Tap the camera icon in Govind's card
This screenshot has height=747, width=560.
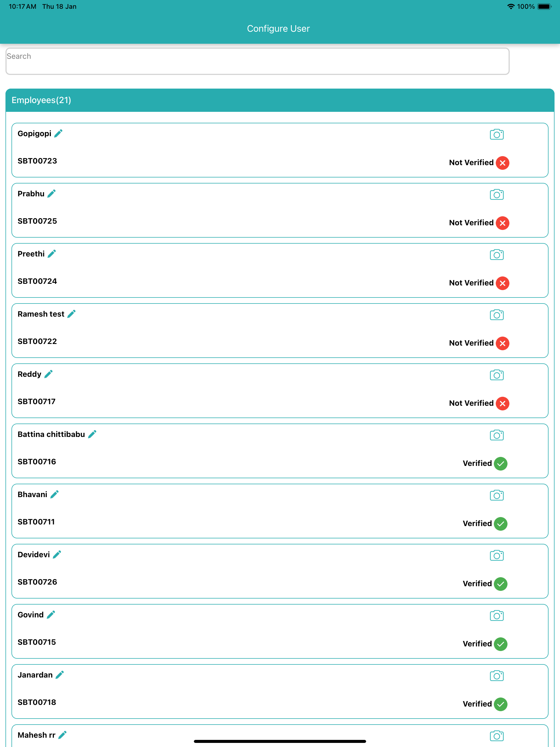click(497, 616)
